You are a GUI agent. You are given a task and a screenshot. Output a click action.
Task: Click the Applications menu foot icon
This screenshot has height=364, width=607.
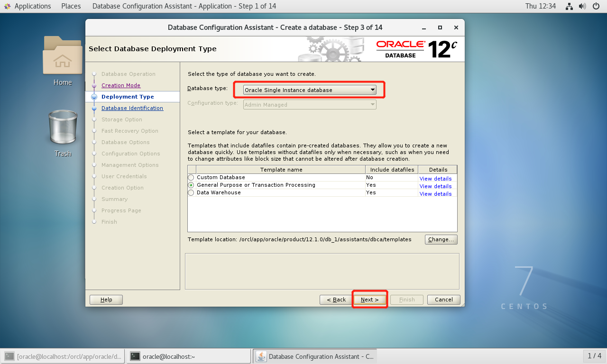pos(7,6)
